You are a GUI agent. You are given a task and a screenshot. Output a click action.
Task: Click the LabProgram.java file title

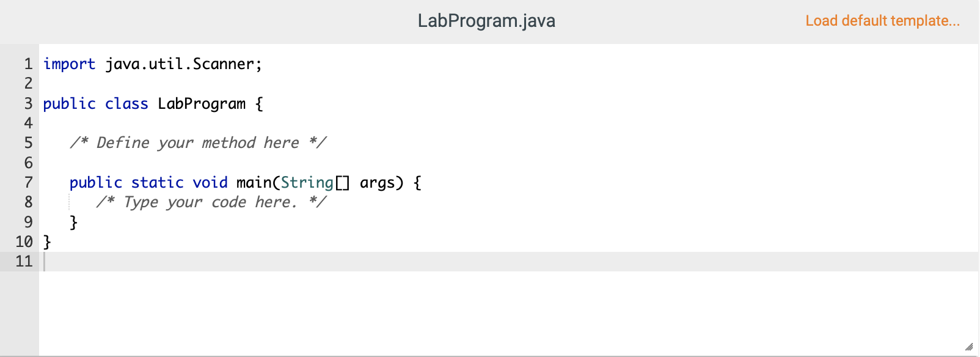click(x=487, y=20)
